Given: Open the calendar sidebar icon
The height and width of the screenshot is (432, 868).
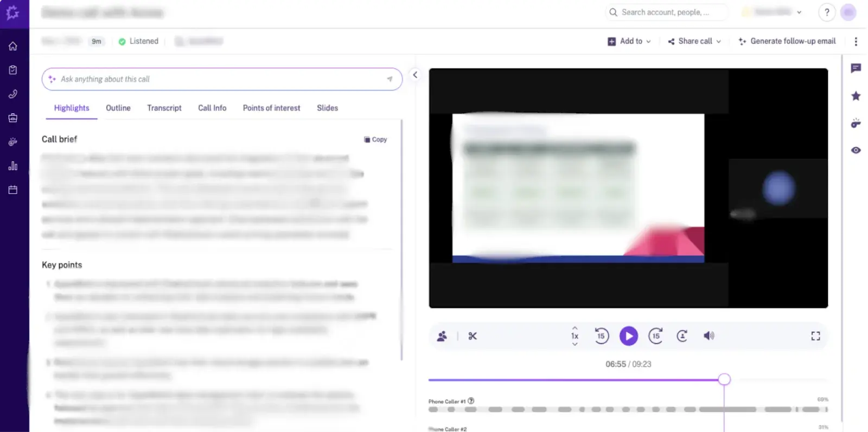Looking at the screenshot, I should pos(13,190).
